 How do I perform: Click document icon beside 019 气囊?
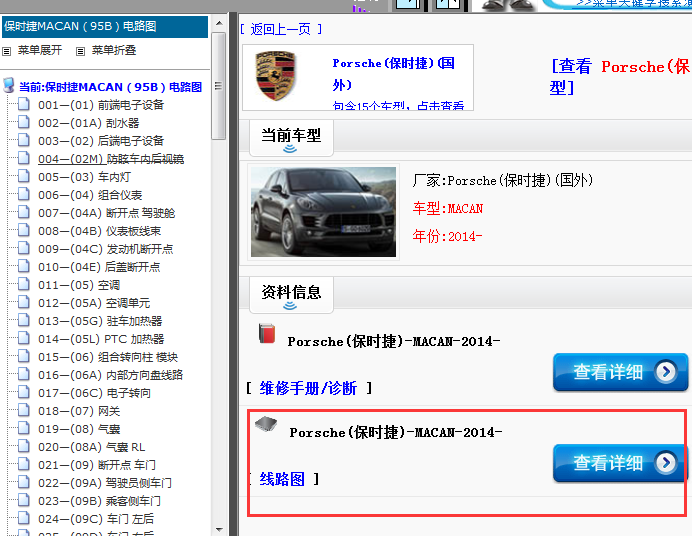click(24, 428)
